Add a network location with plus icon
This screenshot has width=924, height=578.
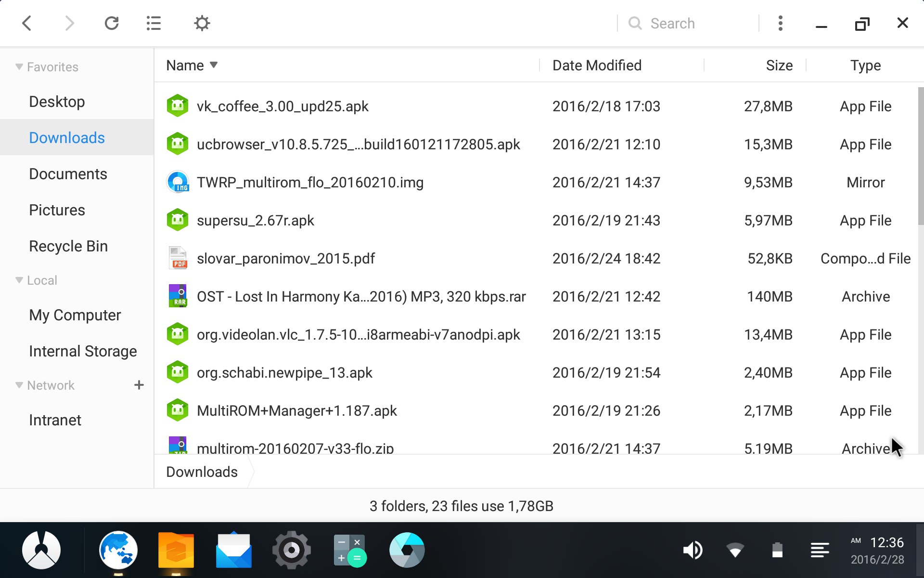coord(139,385)
